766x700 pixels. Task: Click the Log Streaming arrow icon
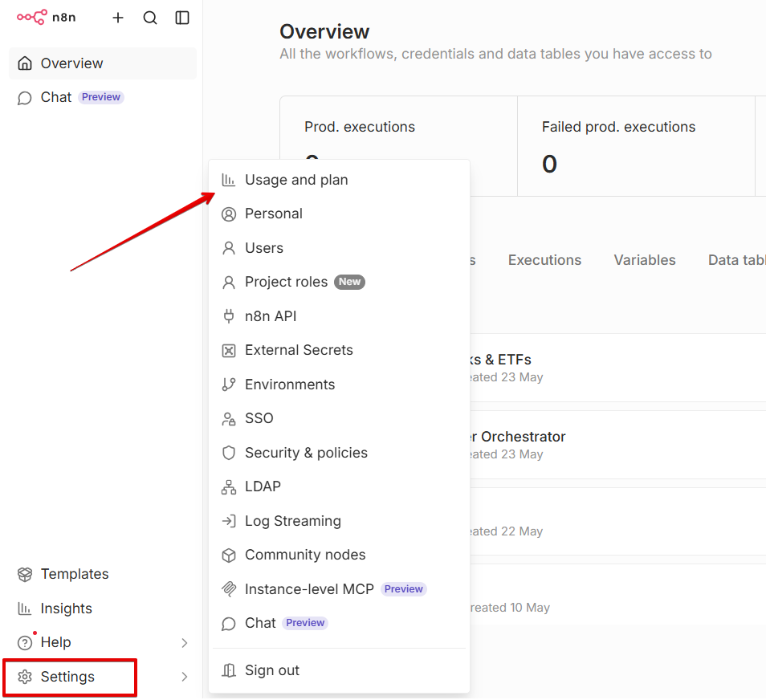229,521
